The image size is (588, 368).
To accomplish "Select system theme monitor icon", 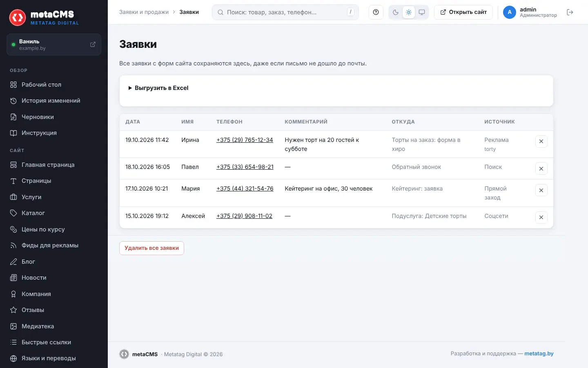I will coord(422,12).
